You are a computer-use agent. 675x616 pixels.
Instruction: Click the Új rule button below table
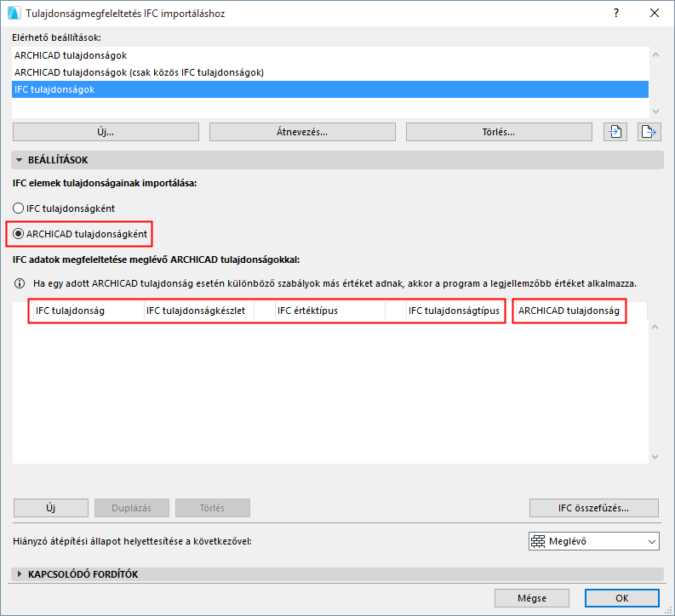point(51,508)
